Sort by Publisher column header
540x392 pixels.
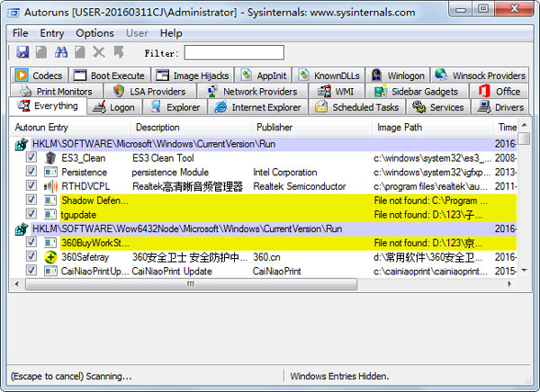click(311, 127)
